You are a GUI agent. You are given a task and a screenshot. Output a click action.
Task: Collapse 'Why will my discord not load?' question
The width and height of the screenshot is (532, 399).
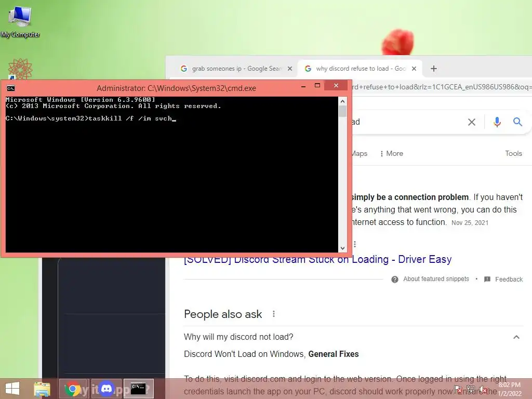(x=516, y=337)
